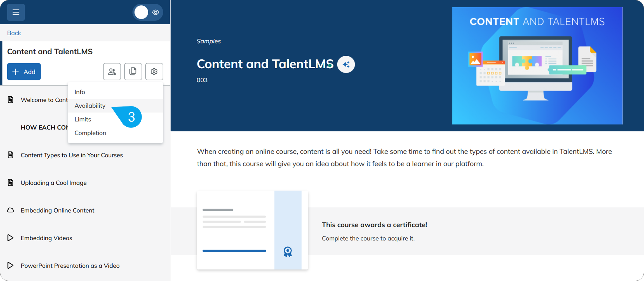Viewport: 644px width, 281px height.
Task: Click play icon beside PowerPoint Presentation
Action: 10,265
